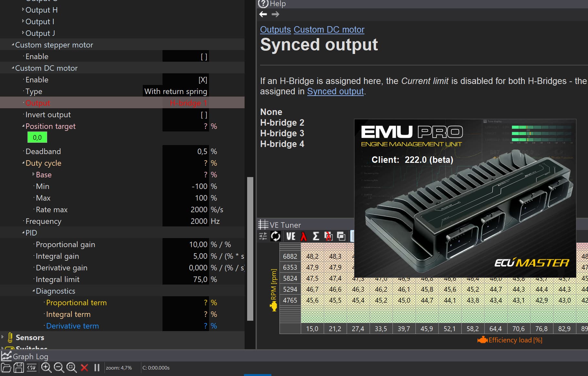Click the yellow RPM axis icon
The image size is (588, 376).
click(x=274, y=306)
